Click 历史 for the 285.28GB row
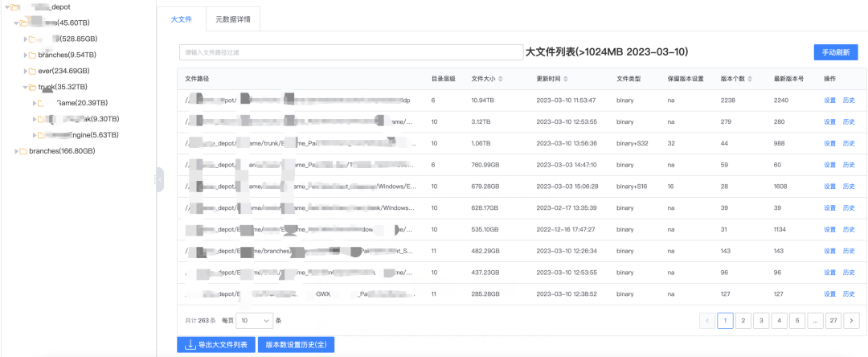Image resolution: width=868 pixels, height=357 pixels. tap(849, 294)
